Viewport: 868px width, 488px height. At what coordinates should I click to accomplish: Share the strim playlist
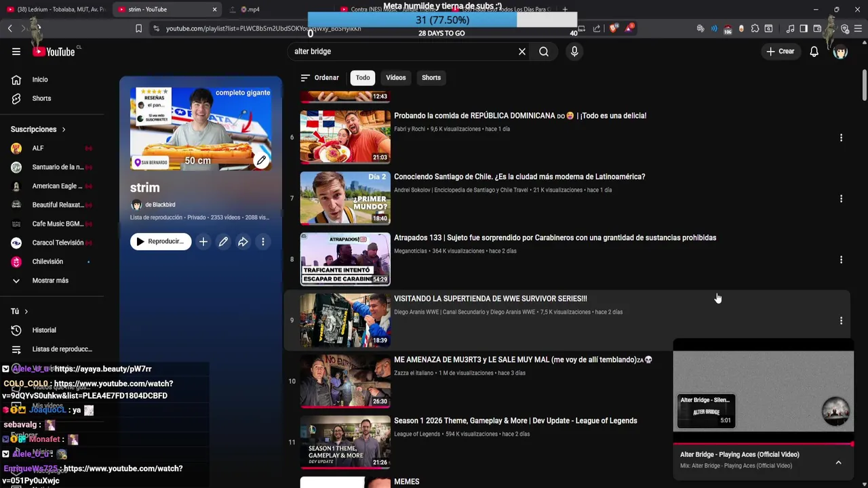point(243,241)
